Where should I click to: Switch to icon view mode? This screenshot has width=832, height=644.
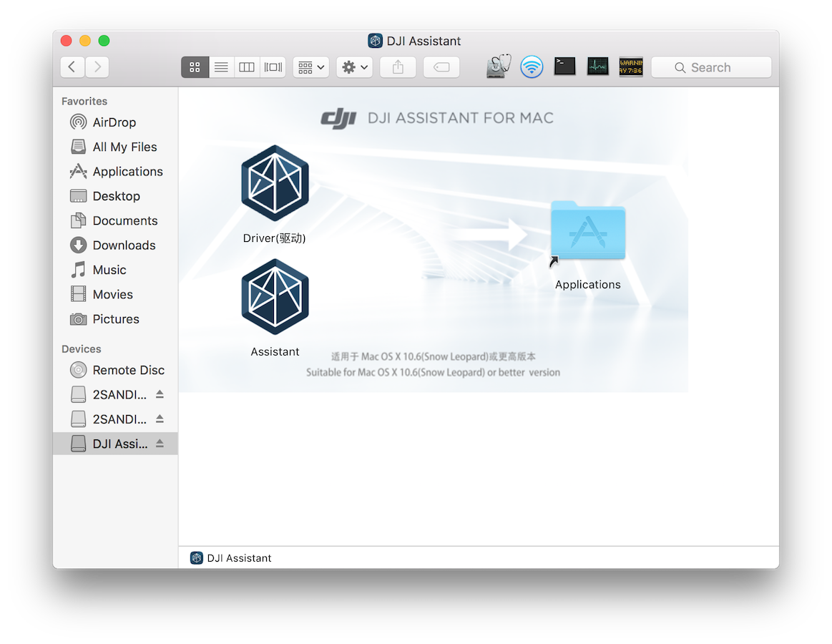click(x=195, y=67)
